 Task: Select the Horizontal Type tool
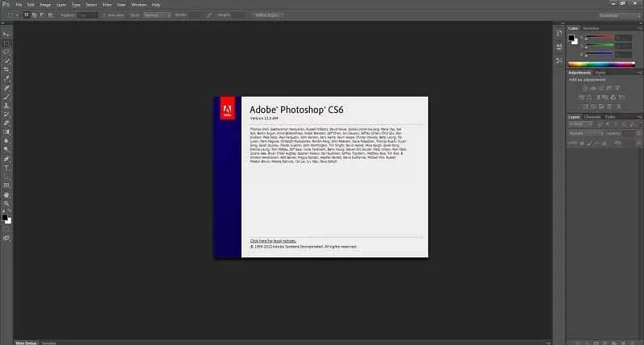pos(6,167)
